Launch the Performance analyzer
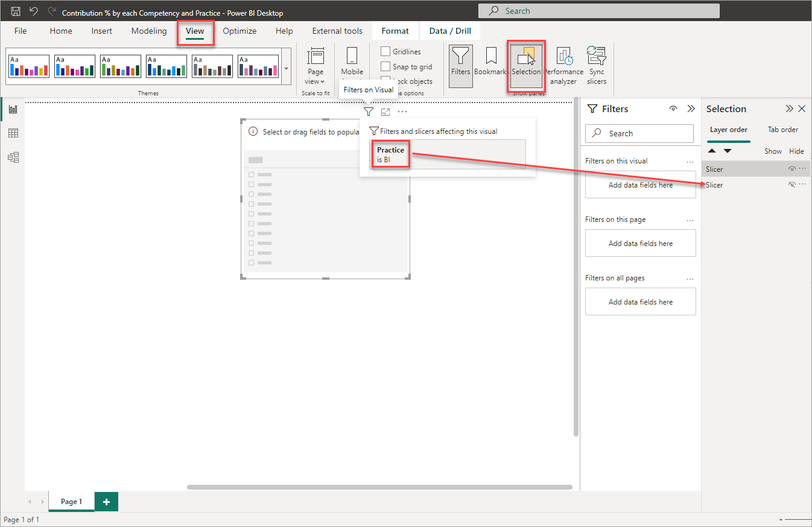812x527 pixels. [563, 66]
